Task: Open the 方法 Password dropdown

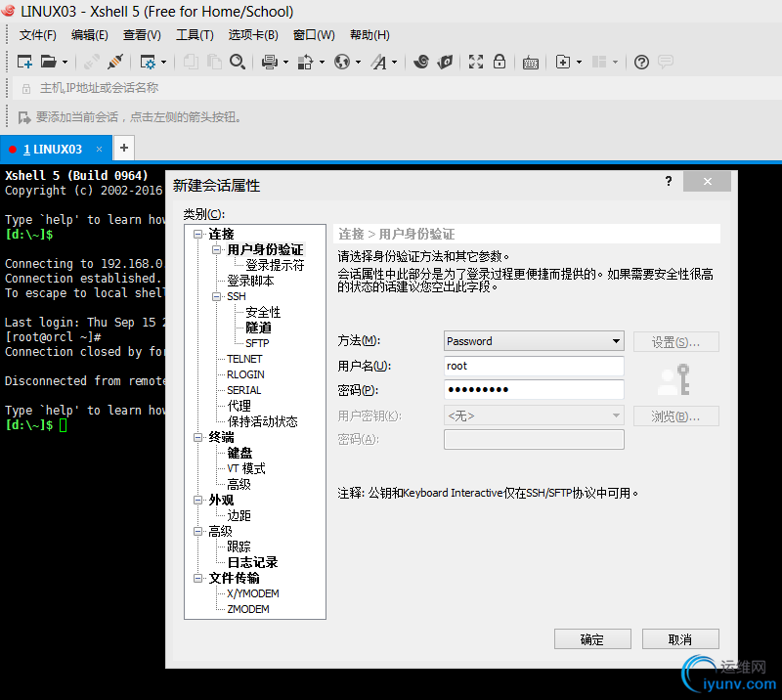Action: pyautogui.click(x=534, y=341)
